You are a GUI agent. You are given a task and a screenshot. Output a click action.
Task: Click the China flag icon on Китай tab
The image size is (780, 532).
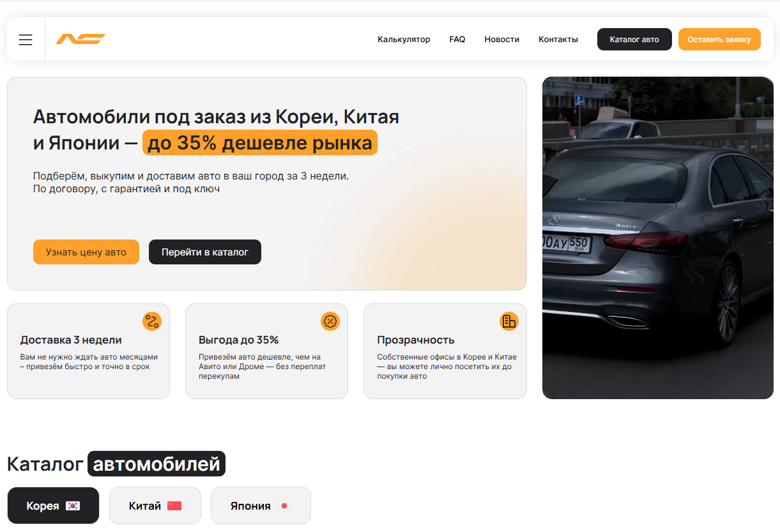coord(174,505)
